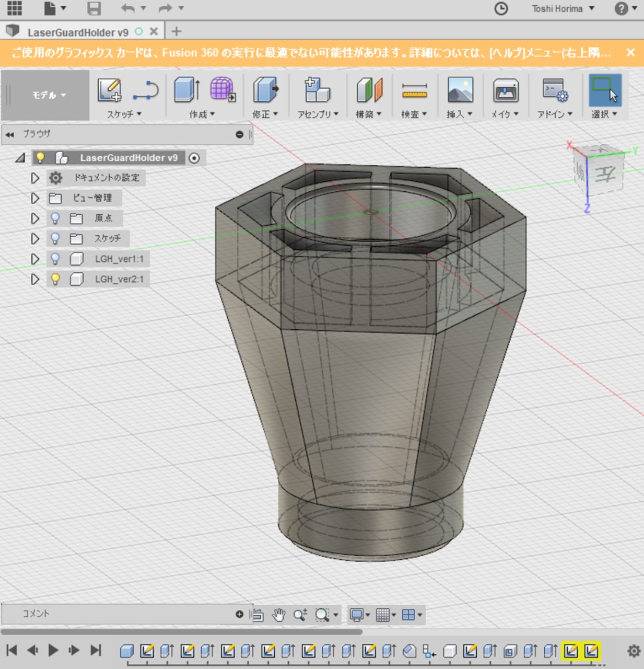644x669 pixels.
Task: Select the Pan hand tool
Action: tap(279, 615)
